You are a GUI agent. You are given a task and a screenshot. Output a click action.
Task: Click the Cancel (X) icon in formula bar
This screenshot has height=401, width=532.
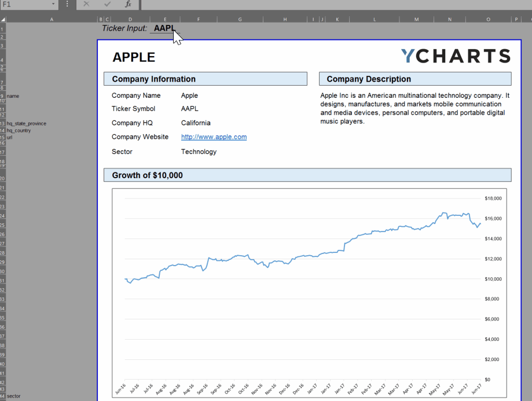click(86, 4)
